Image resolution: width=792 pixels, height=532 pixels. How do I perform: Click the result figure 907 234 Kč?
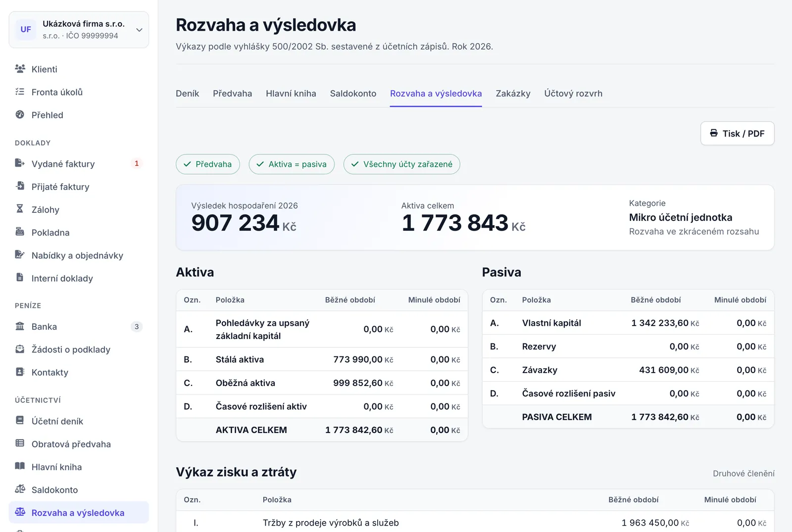244,223
